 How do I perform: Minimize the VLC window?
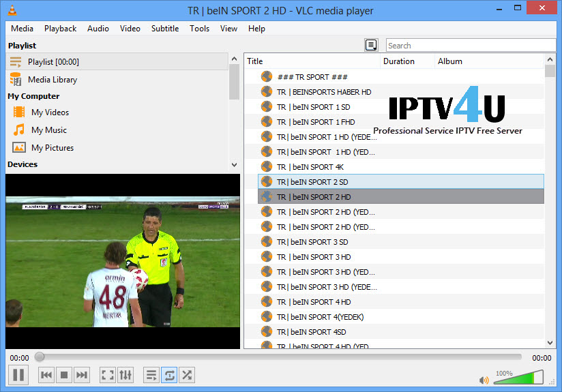[499, 8]
